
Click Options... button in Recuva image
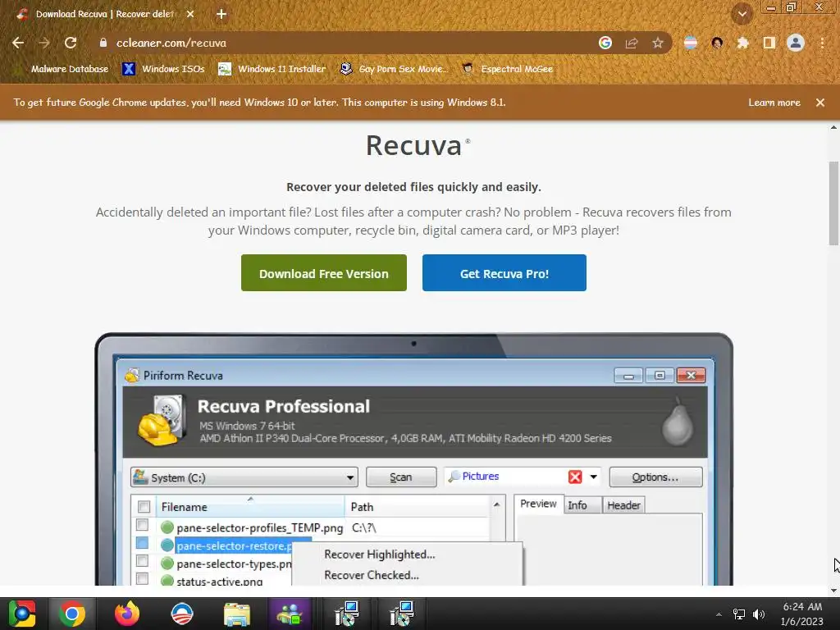655,477
